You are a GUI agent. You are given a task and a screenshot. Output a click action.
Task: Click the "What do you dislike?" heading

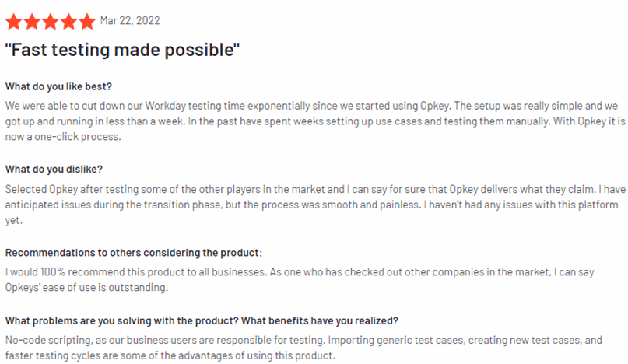coord(54,170)
